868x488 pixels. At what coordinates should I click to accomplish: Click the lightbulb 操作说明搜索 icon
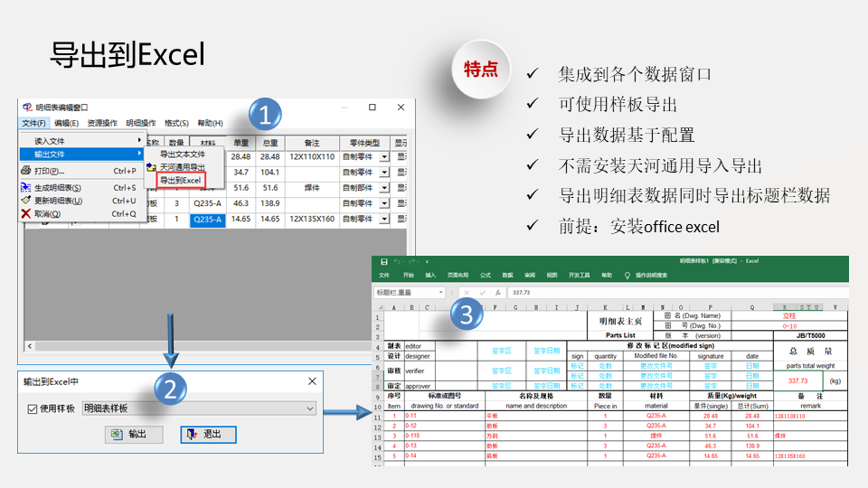629,275
